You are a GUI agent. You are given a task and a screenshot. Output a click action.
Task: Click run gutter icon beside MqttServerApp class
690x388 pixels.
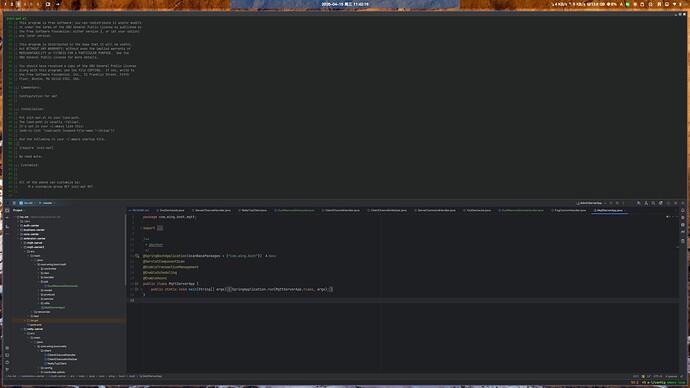click(137, 284)
